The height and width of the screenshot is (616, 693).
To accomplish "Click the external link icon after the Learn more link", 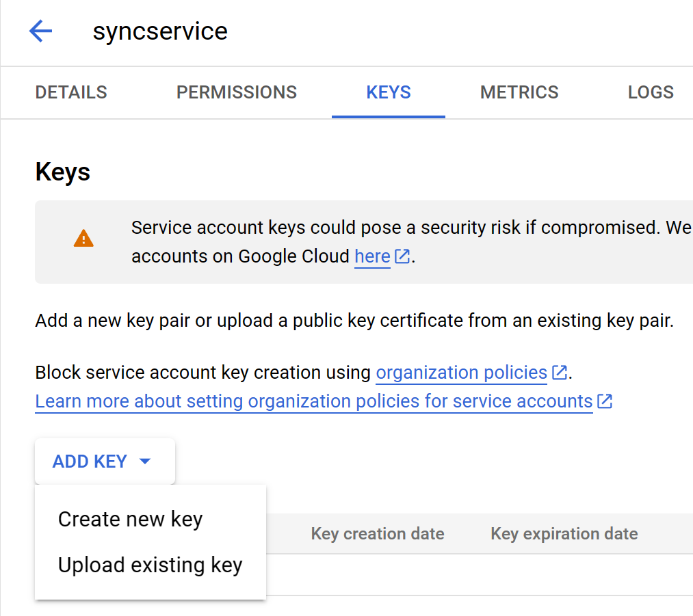I will pos(605,401).
